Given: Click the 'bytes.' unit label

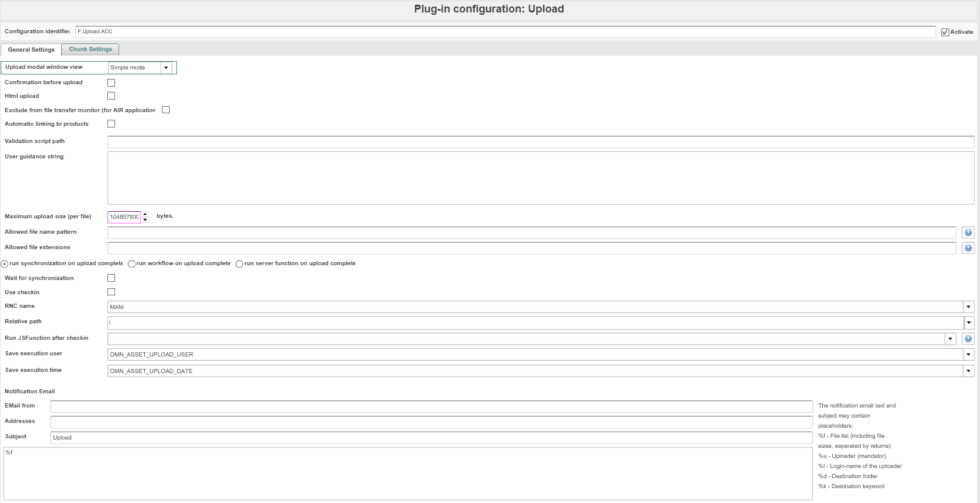Looking at the screenshot, I should pyautogui.click(x=165, y=216).
